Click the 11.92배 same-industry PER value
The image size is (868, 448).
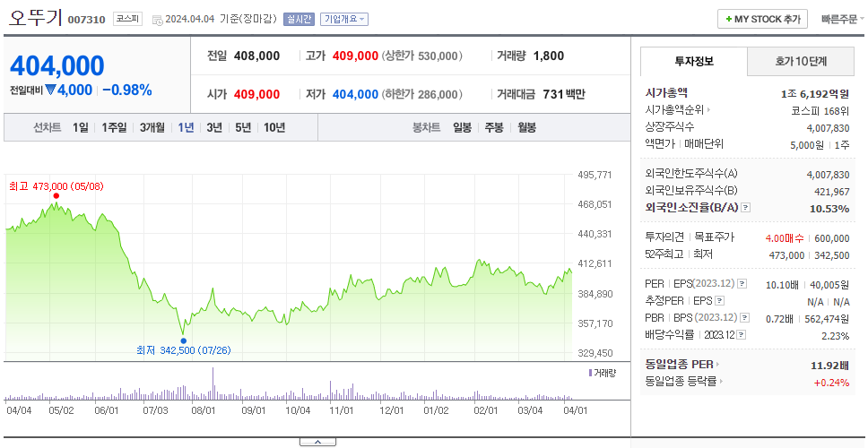click(829, 366)
